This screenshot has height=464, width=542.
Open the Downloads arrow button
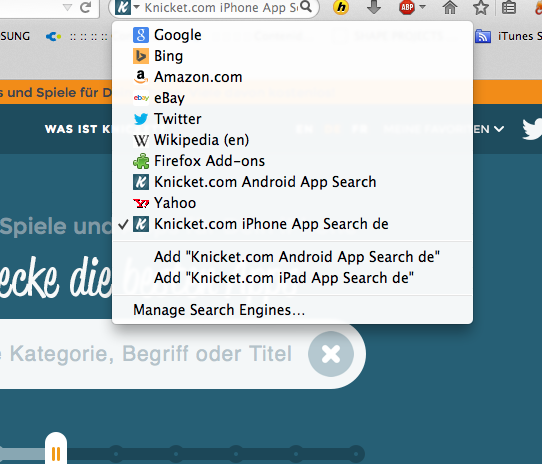(x=374, y=7)
